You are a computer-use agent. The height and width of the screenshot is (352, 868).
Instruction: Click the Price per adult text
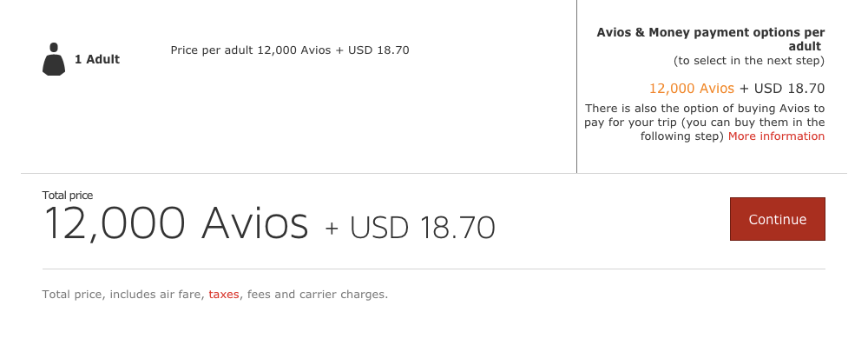click(x=290, y=50)
